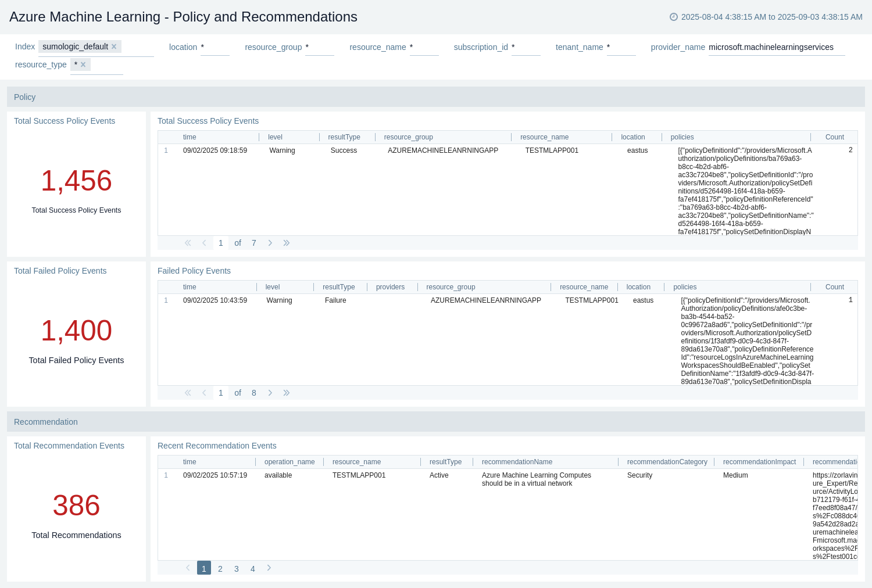Jump to last page of Total Success Policy Events

[x=286, y=243]
